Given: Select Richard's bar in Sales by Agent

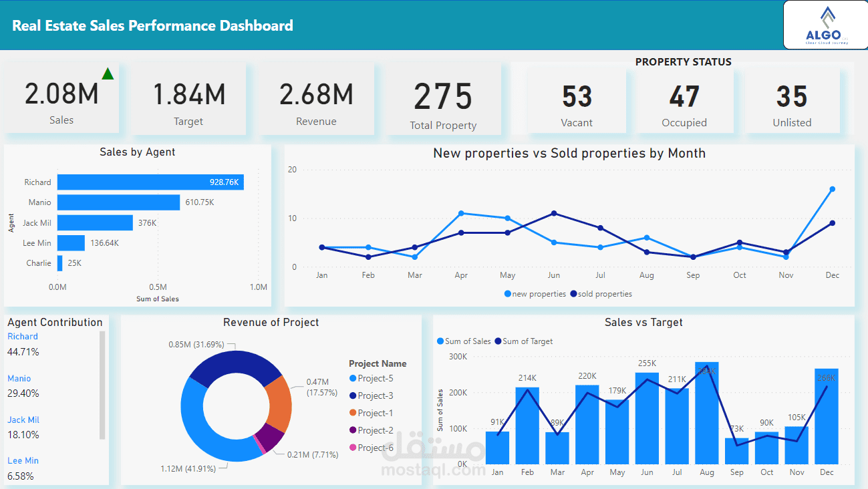Looking at the screenshot, I should [x=150, y=182].
